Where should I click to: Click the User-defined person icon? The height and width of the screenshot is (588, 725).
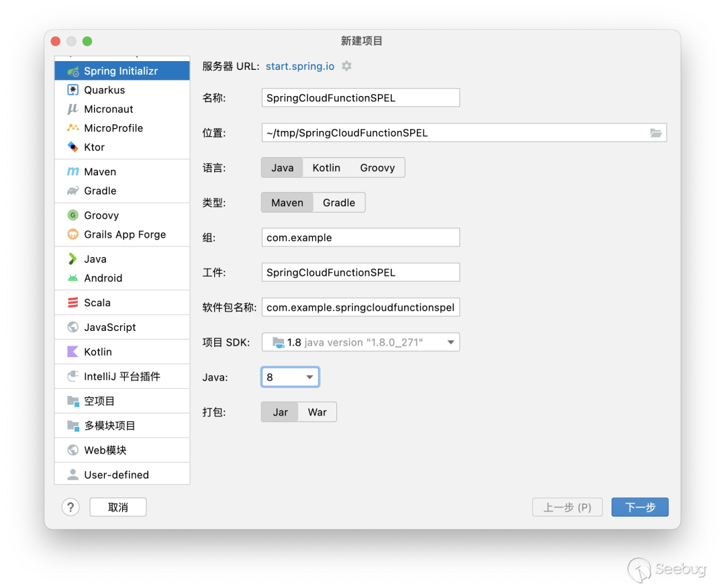[x=73, y=475]
